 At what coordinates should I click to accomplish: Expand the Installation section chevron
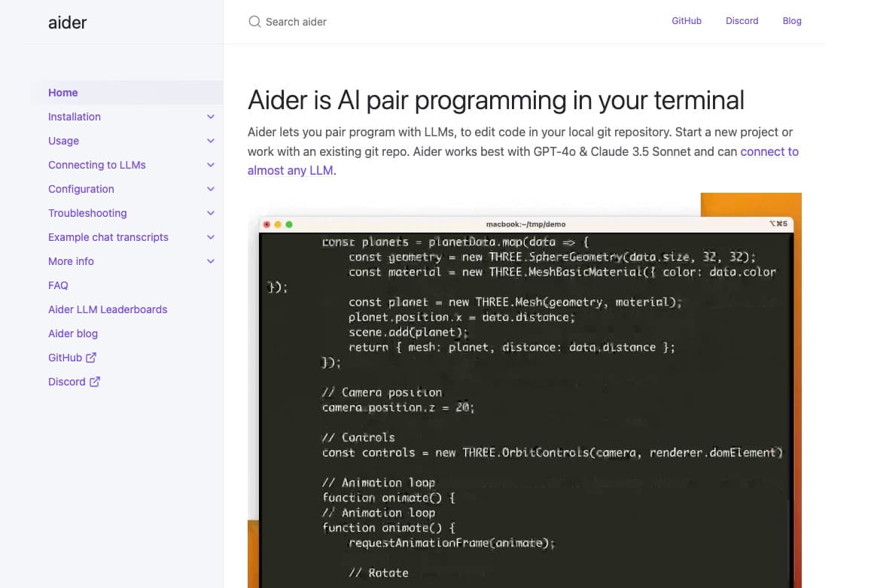click(211, 117)
